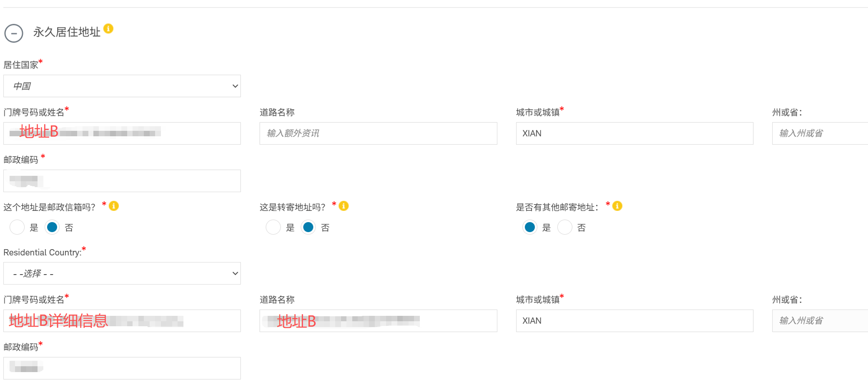Click the first 道路名称 field with 输入额外资讯 placeholder
Image resolution: width=868 pixels, height=390 pixels.
pos(378,133)
